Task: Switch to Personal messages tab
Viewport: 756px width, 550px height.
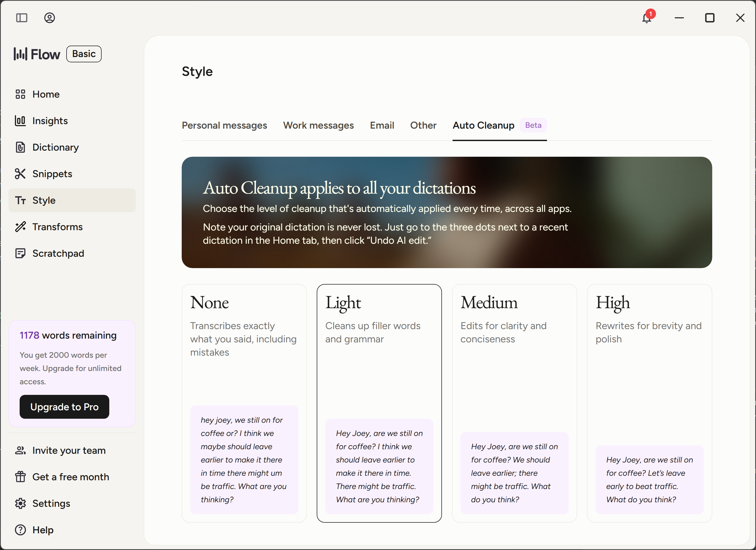Action: pyautogui.click(x=224, y=125)
